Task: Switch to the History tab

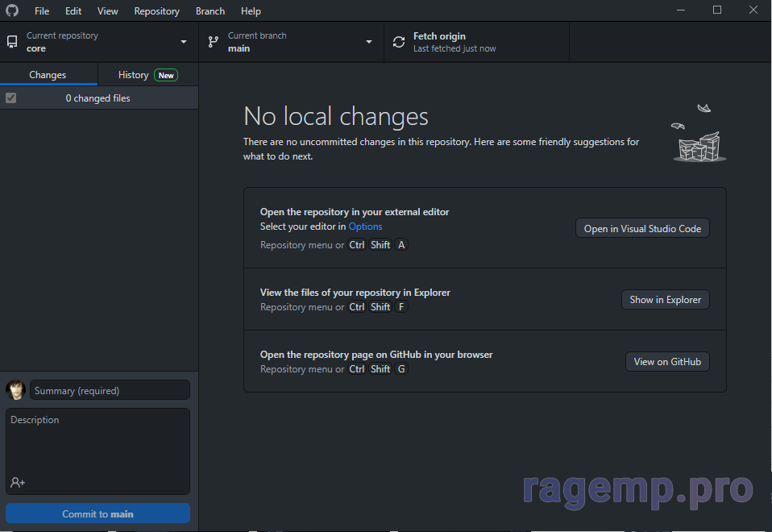Action: coord(148,75)
